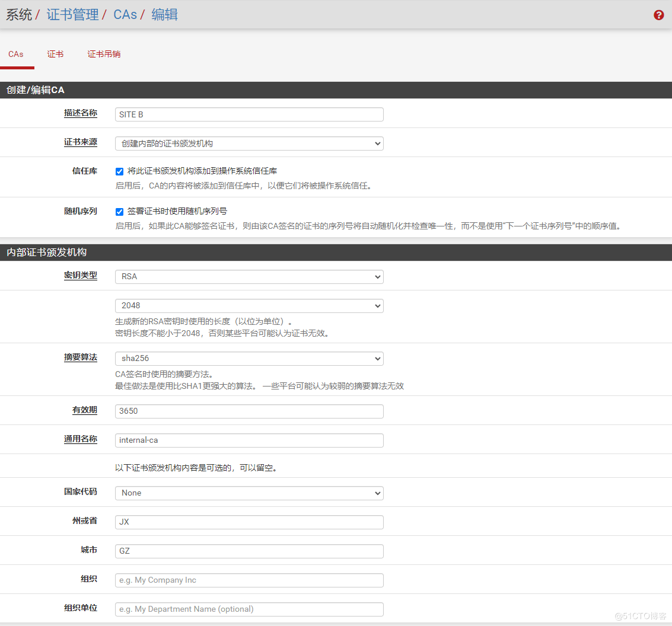Open the 国家代码 country dropdown

[x=249, y=493]
